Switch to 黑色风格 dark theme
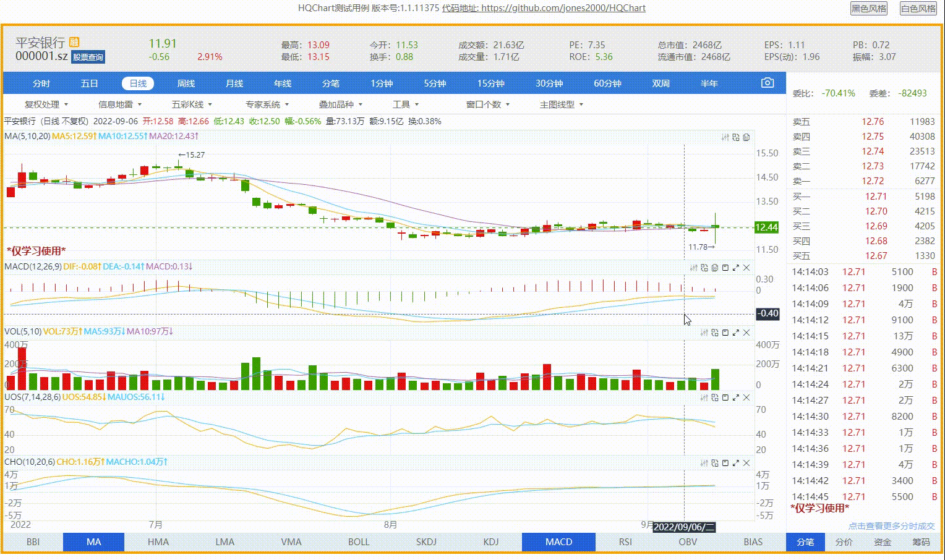945x560 pixels. [869, 9]
